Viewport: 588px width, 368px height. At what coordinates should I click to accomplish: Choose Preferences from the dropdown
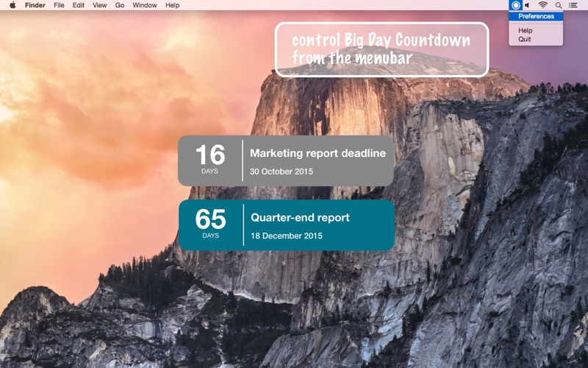pos(536,16)
